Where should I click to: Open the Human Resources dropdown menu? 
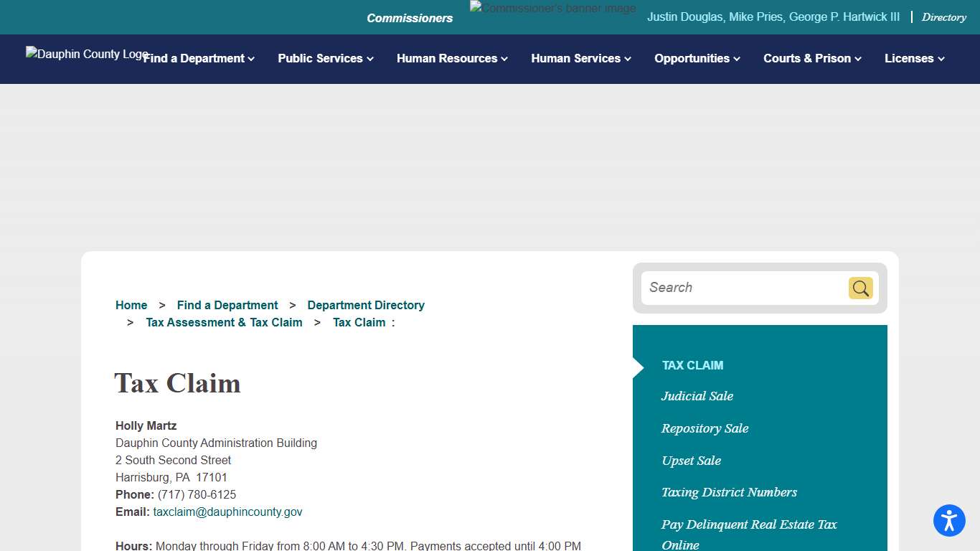[452, 59]
